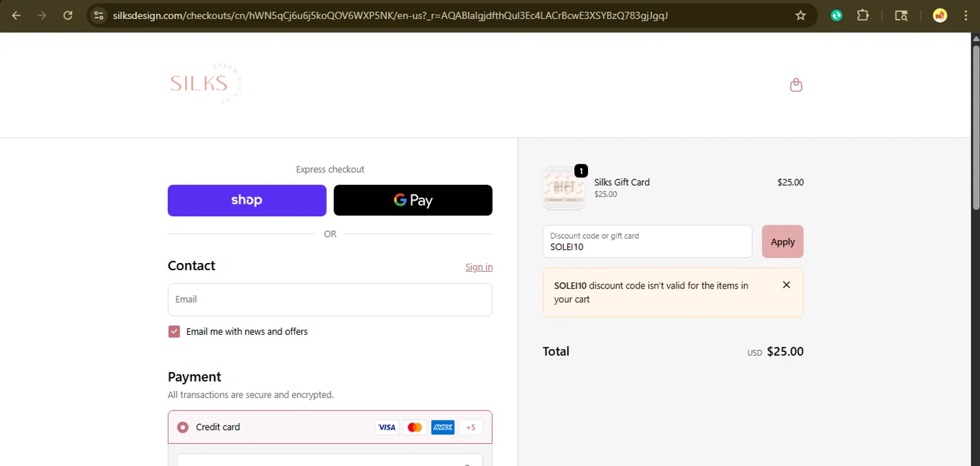
Task: Click the Express checkout label
Action: pos(330,170)
